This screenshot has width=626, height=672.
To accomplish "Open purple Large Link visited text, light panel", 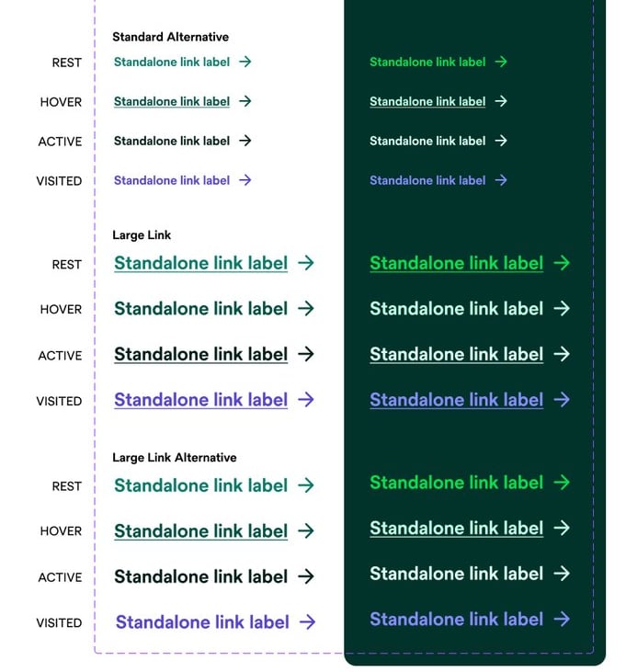I will [201, 400].
